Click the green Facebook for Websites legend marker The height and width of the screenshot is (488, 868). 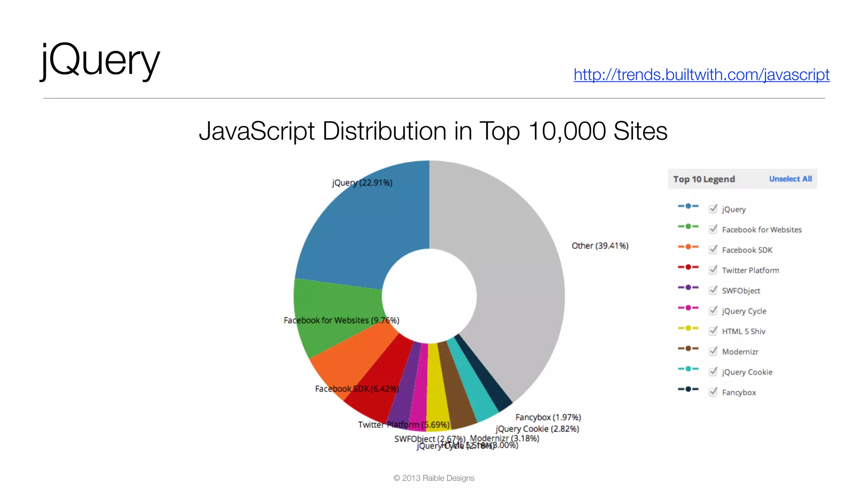688,226
